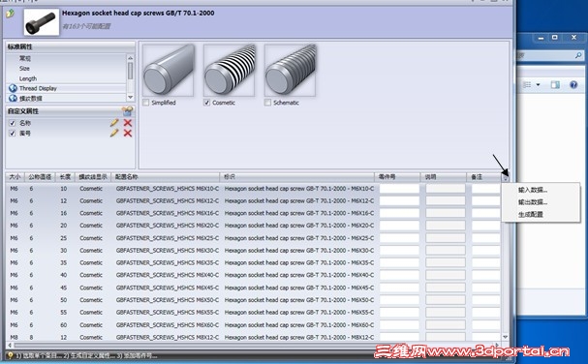The width and height of the screenshot is (588, 364).
Task: Delete the 图号 custom property
Action: (x=128, y=133)
